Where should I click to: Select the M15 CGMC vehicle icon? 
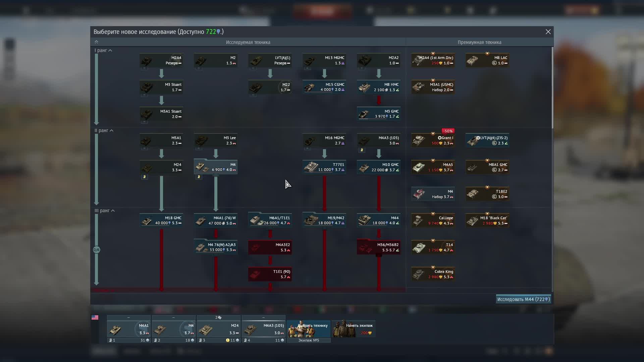(x=310, y=87)
